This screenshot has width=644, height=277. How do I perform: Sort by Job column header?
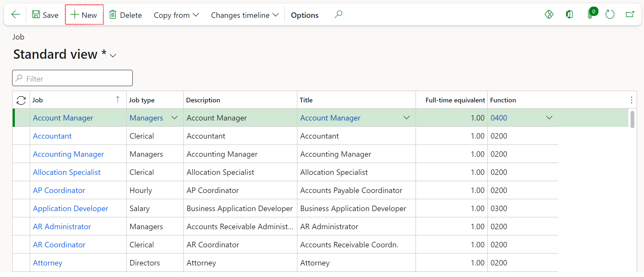point(78,100)
